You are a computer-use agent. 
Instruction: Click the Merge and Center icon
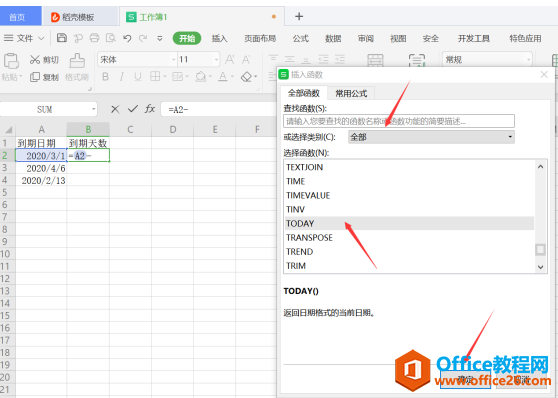[375, 61]
